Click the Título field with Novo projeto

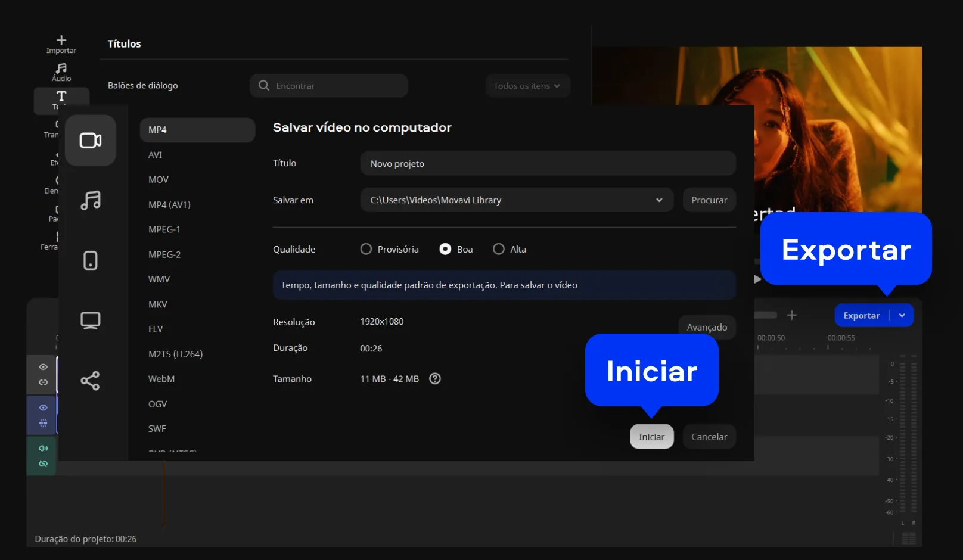pyautogui.click(x=548, y=164)
